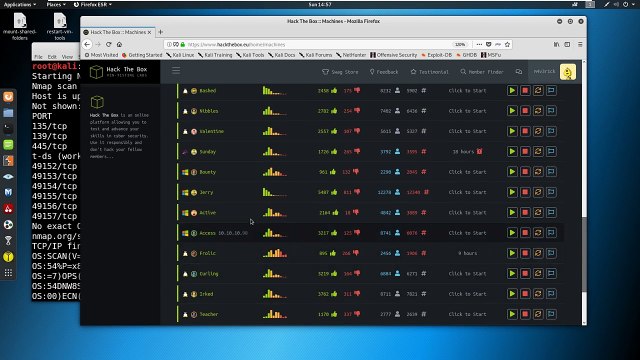
Task: Open Applications menu in top panel
Action: point(20,4)
